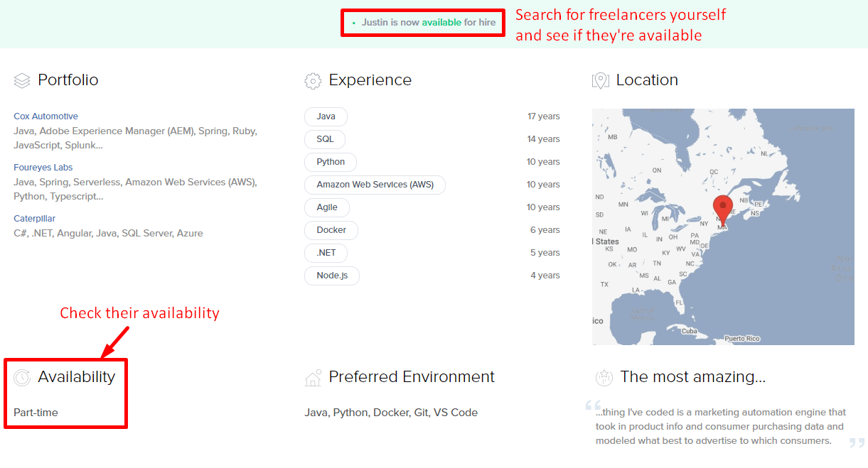Click the Preferred Environment house icon
This screenshot has height=468, width=868.
pos(313,377)
